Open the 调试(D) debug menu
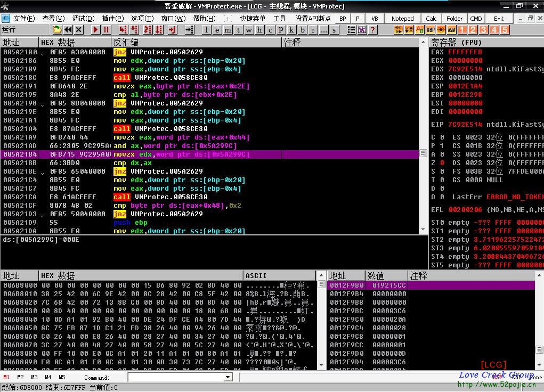544x392 pixels. tap(83, 19)
